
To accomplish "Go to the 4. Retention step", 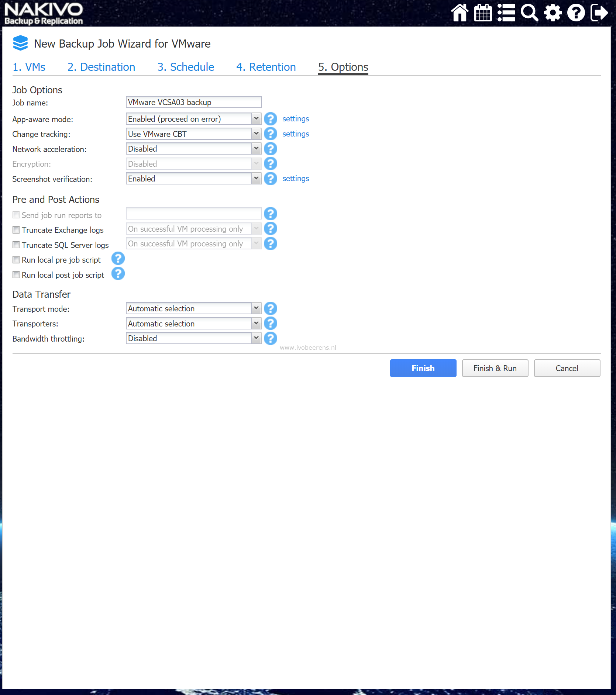I will (266, 67).
